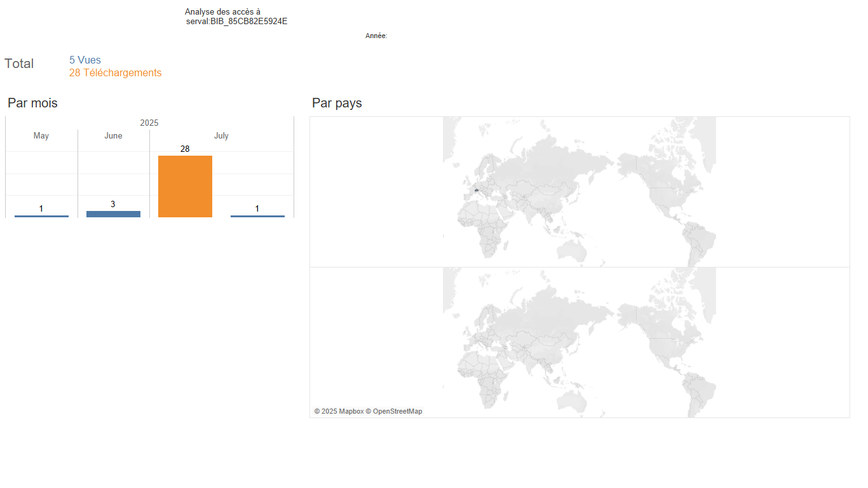868x488 pixels.
Task: Click the '28 Téléchargements' total
Action: (x=116, y=73)
